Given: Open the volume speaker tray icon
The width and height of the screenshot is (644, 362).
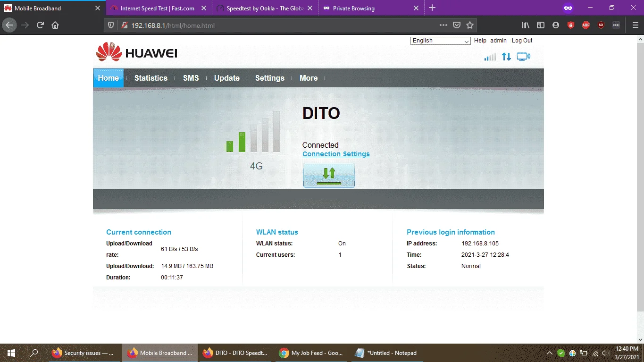Looking at the screenshot, I should point(605,353).
